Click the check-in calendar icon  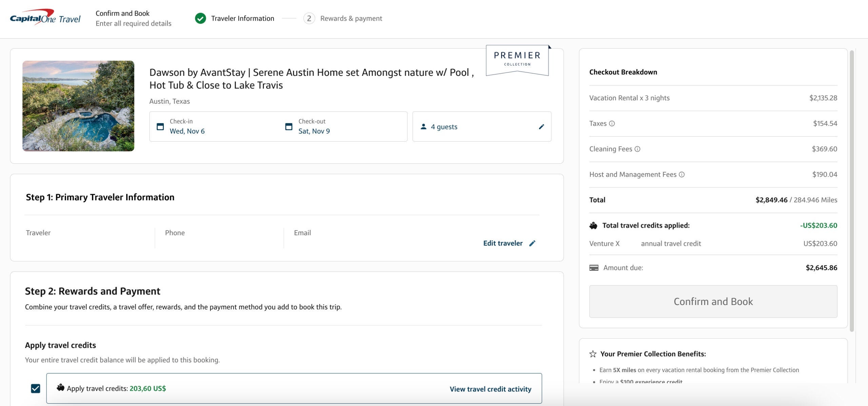[160, 127]
